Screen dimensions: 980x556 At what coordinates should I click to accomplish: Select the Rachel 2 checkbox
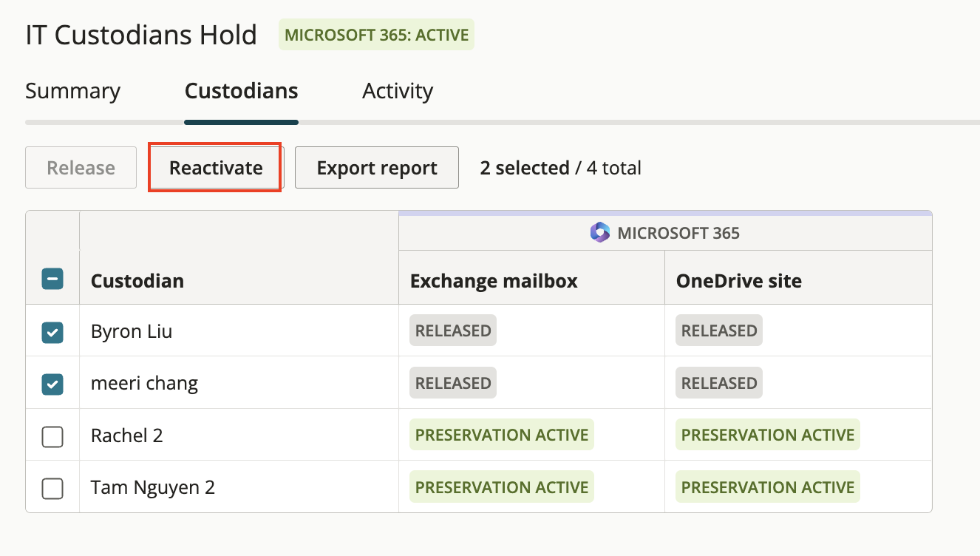(52, 436)
